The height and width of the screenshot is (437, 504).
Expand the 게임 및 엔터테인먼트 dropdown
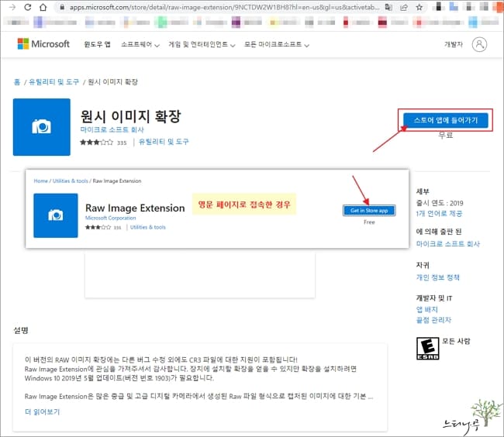202,44
